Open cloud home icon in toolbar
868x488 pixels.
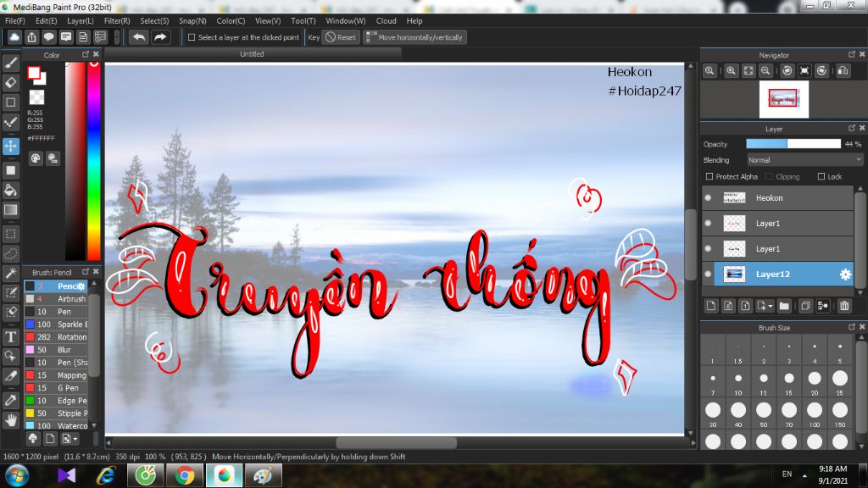(x=14, y=37)
